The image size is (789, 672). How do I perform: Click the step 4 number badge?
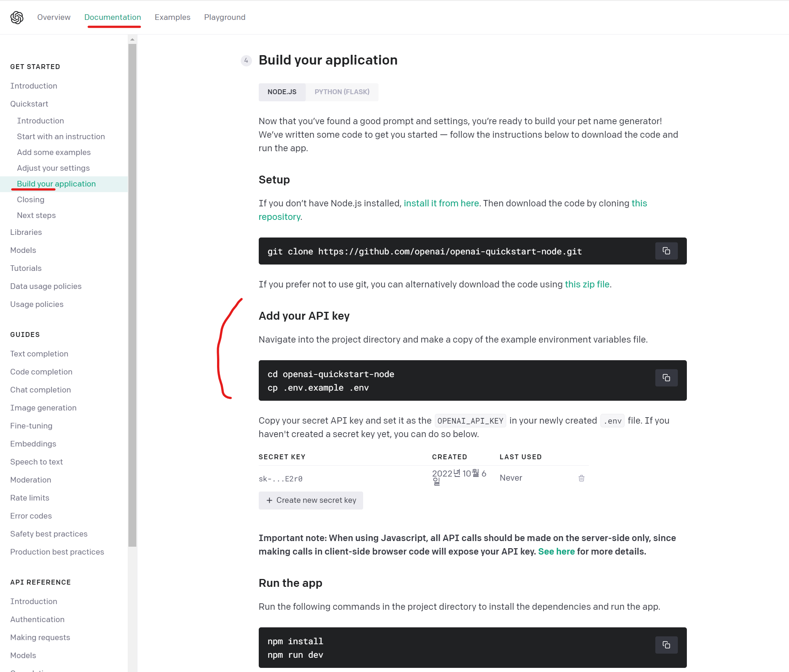246,60
